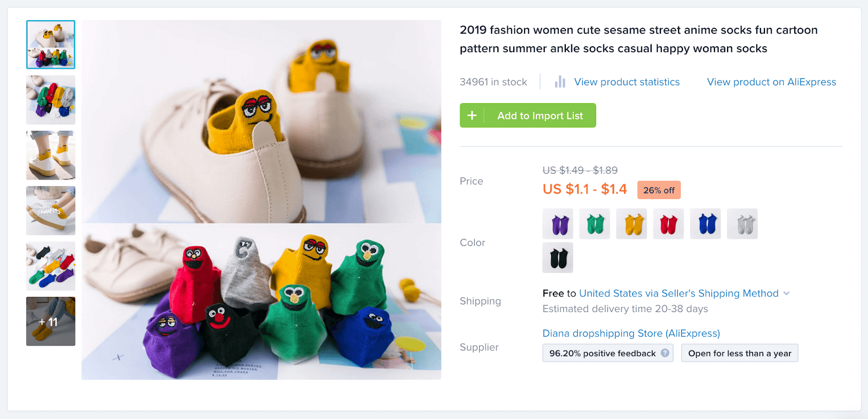Choose the green socks color option

coord(595,224)
